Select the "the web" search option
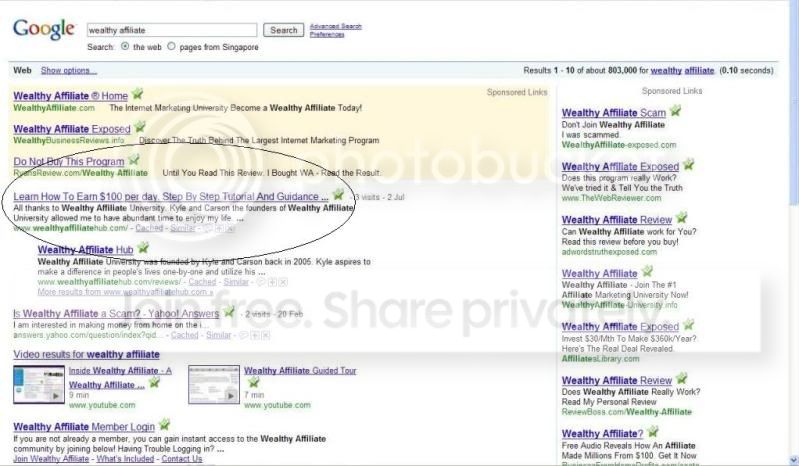The width and height of the screenshot is (799, 466). point(125,46)
